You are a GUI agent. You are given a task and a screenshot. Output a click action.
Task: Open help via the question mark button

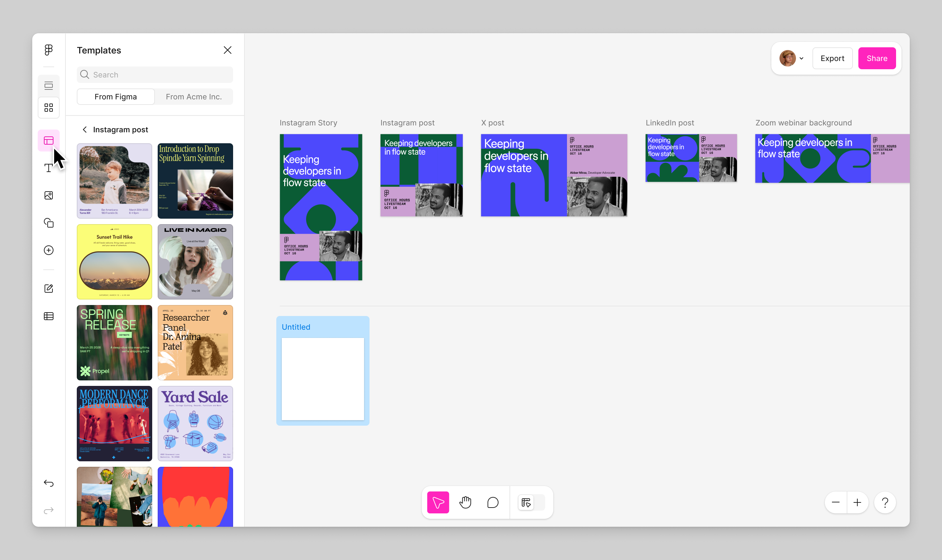click(885, 502)
